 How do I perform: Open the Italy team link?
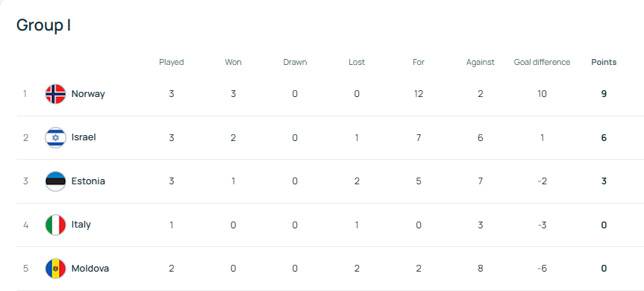pyautogui.click(x=81, y=225)
